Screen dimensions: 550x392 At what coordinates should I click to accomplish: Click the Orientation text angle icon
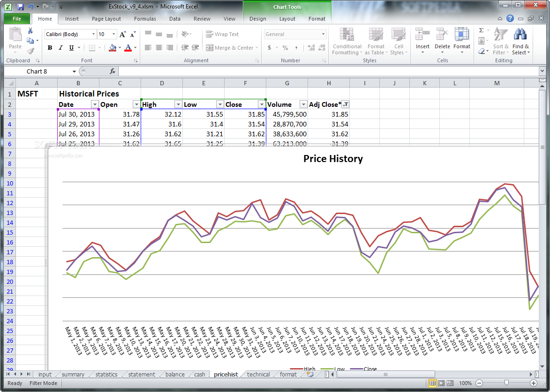point(185,34)
